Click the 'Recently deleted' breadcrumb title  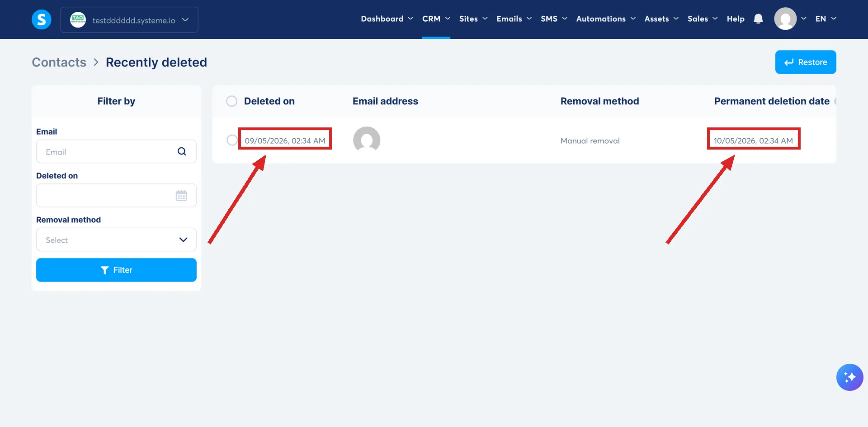[156, 62]
